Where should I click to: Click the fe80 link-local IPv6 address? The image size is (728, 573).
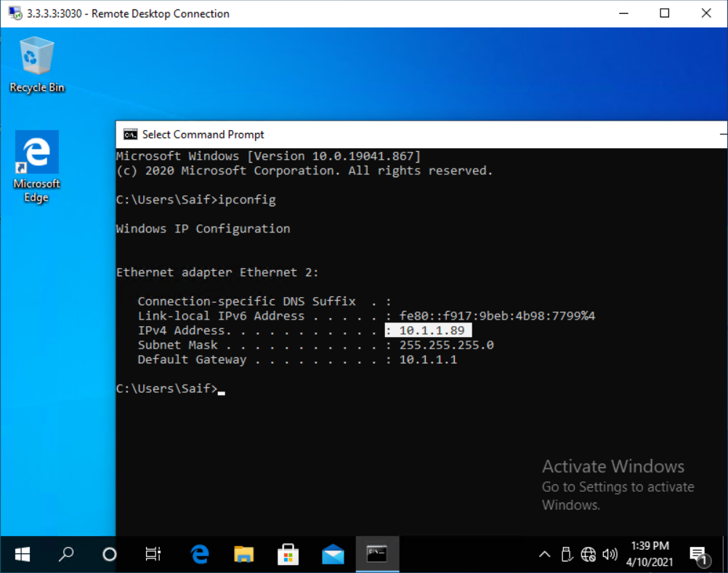[497, 316]
